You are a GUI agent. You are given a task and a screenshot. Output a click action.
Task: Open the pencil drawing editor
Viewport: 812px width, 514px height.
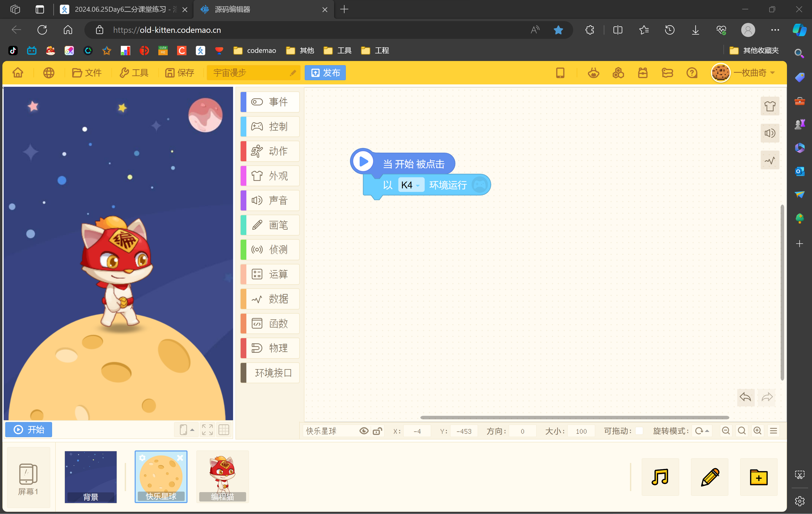[709, 477]
